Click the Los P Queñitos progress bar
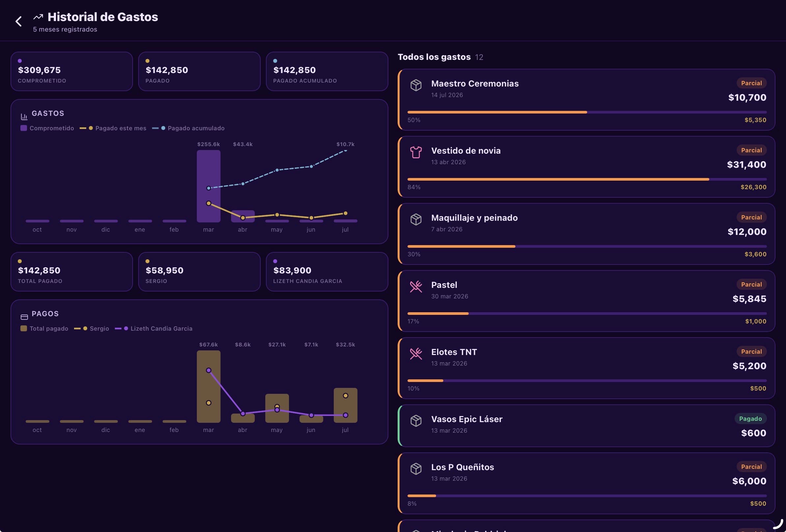This screenshot has height=532, width=786. tap(587, 496)
